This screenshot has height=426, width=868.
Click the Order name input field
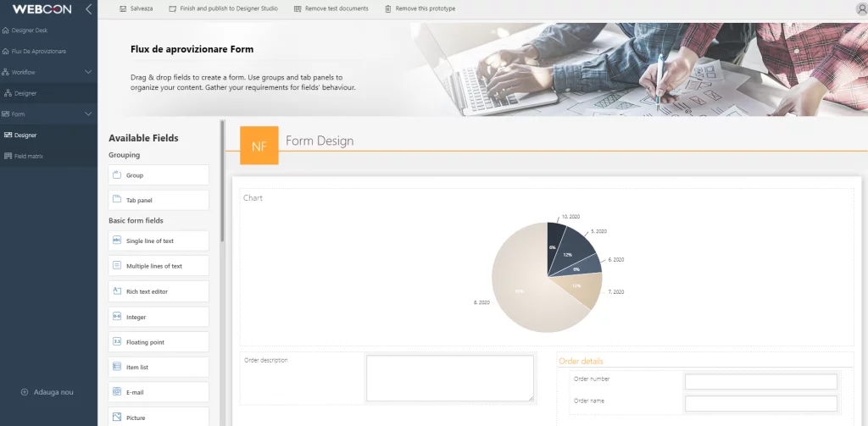760,403
